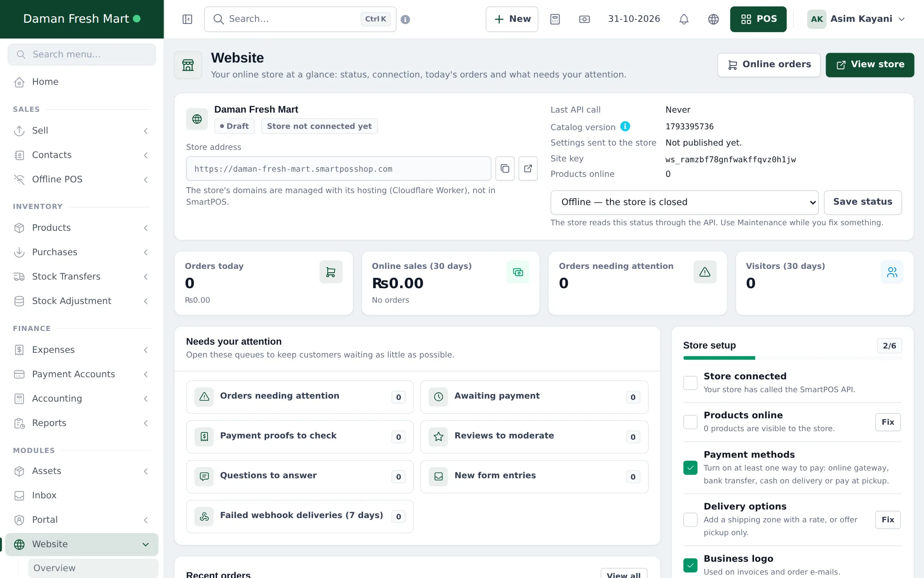Open the language globe icon in the header
The height and width of the screenshot is (578, 924).
pyautogui.click(x=714, y=19)
